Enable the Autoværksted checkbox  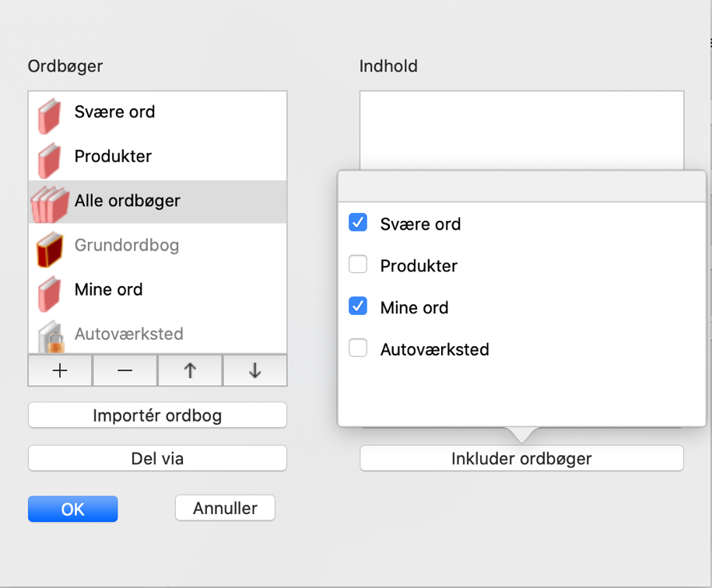coord(358,349)
